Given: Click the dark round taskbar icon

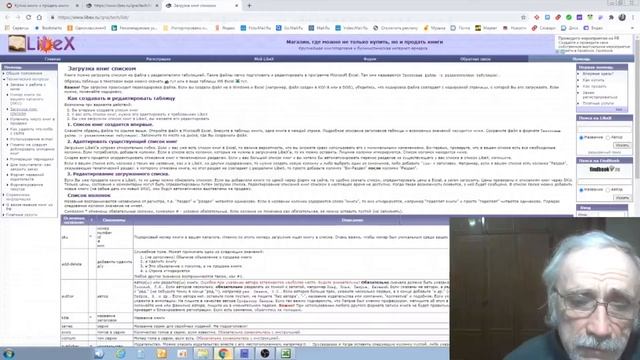Looking at the screenshot, I should tap(265, 353).
